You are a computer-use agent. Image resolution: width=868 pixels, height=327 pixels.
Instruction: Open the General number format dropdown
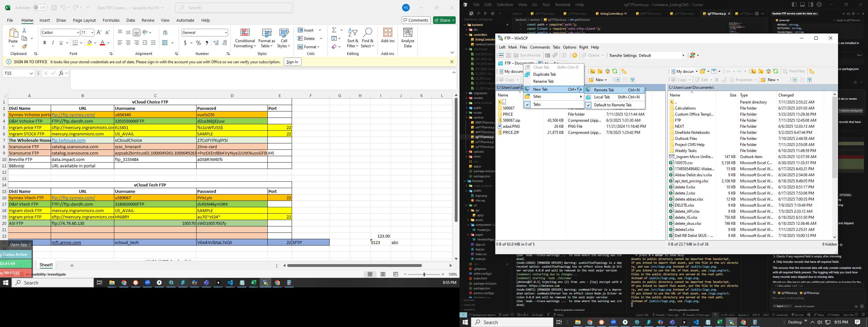[226, 32]
